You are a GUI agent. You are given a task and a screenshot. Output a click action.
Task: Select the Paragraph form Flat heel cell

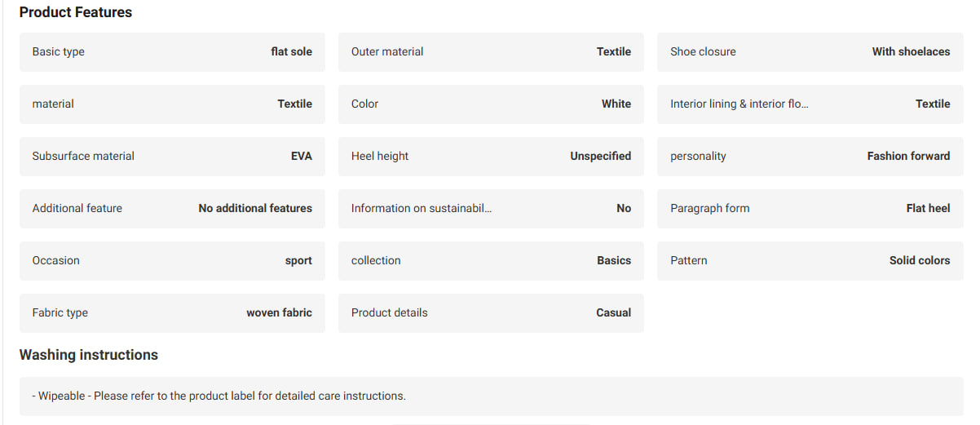810,208
